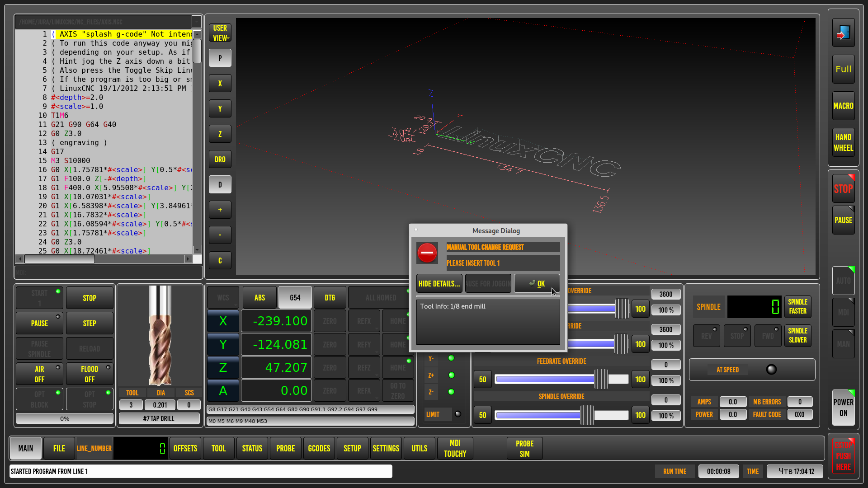Open the STATUS tab
The image size is (868, 488).
pyautogui.click(x=252, y=449)
